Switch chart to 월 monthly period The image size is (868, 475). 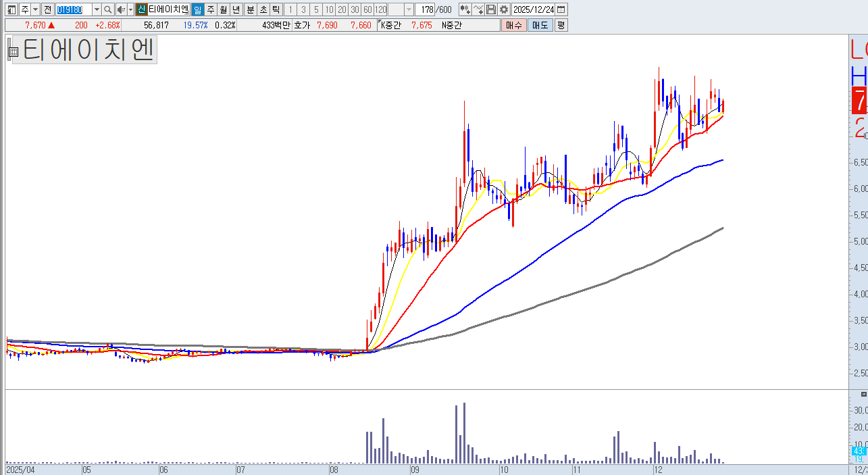pyautogui.click(x=222, y=9)
